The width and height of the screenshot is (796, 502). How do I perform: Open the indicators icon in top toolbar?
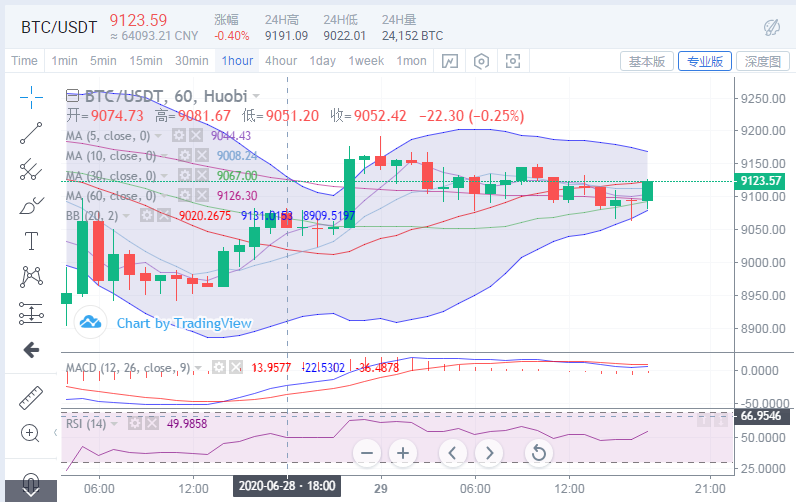450,61
